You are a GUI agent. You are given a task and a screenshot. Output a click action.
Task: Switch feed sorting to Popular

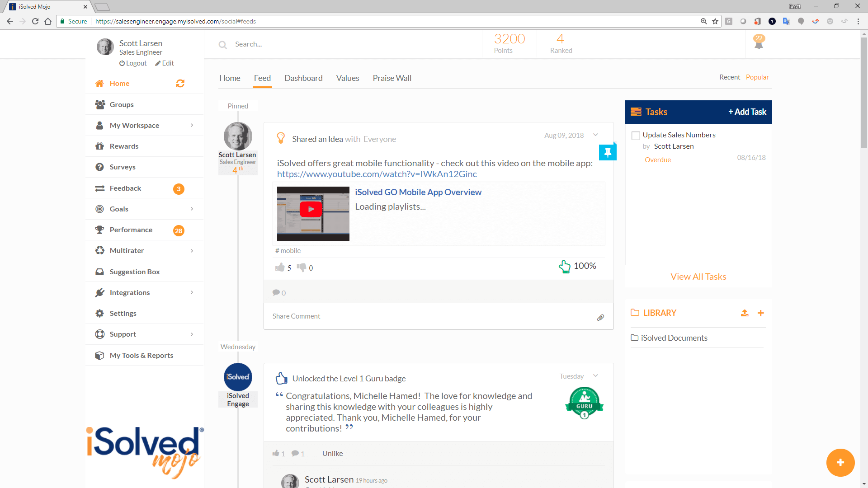(x=757, y=77)
